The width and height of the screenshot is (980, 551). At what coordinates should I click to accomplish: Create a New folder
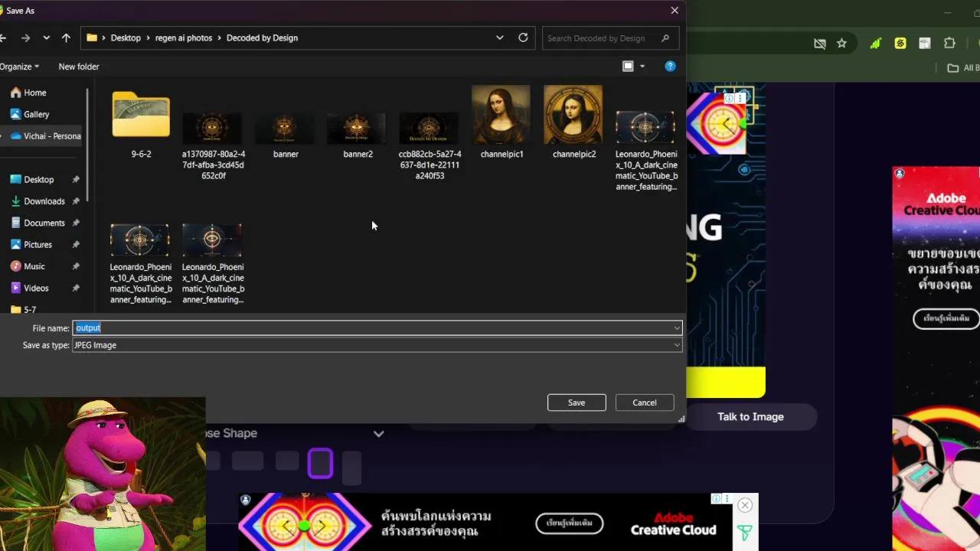pyautogui.click(x=79, y=67)
